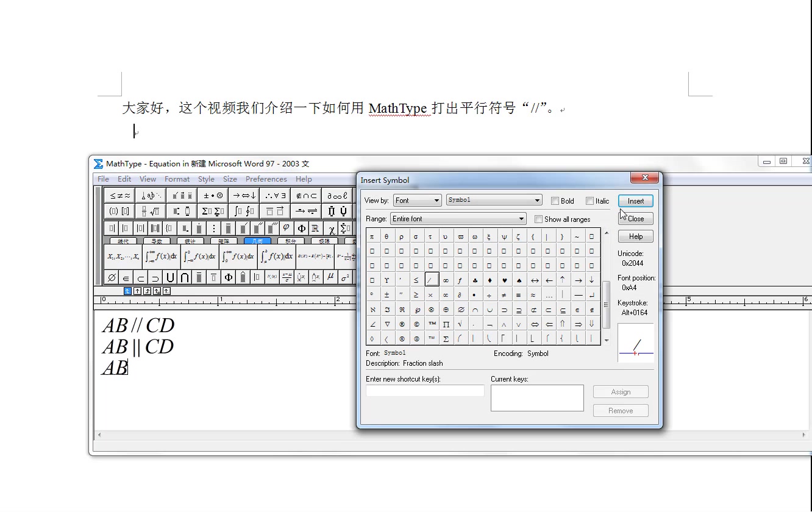Switch to the 统计 toolbar tab

pos(190,241)
